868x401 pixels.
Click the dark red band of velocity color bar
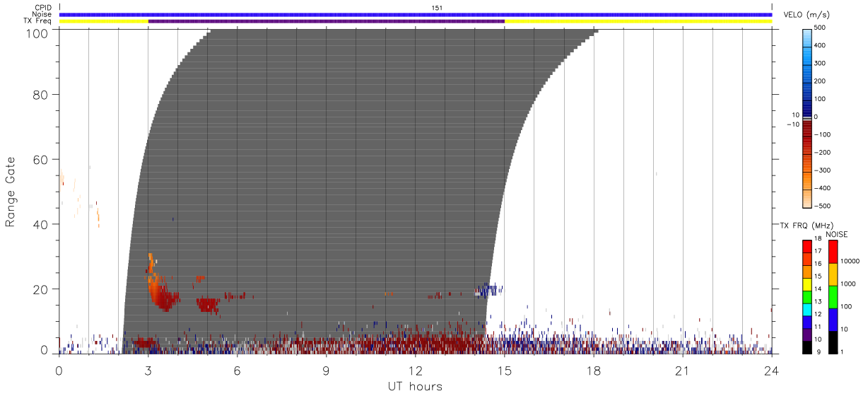point(808,129)
